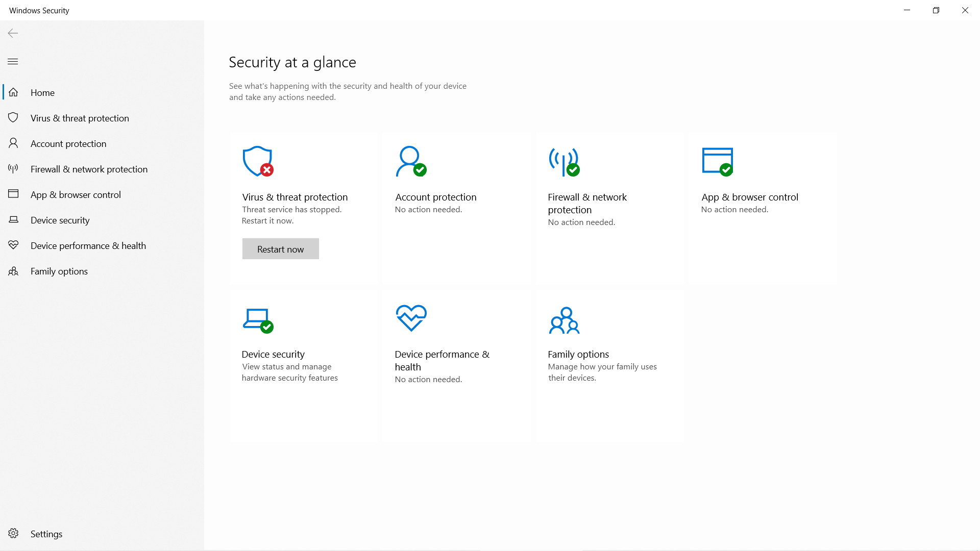Screen dimensions: 980x551
Task: Select Virus & threat protection in sidebar
Action: pos(80,118)
